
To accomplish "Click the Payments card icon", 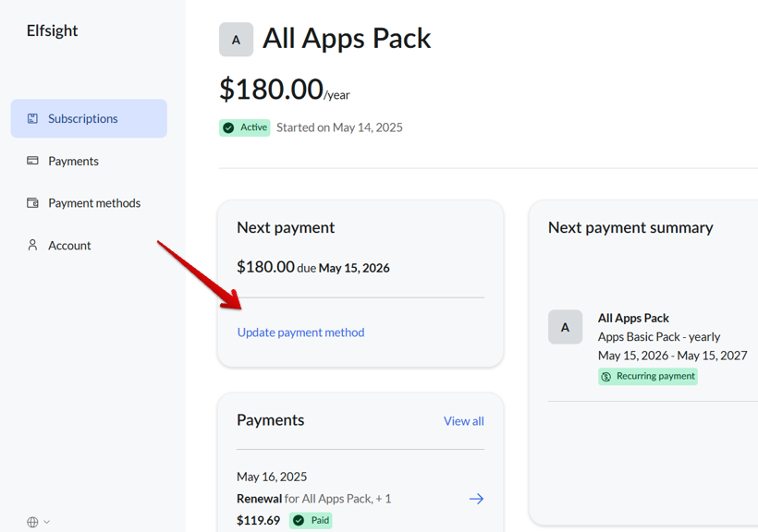I will (x=32, y=161).
